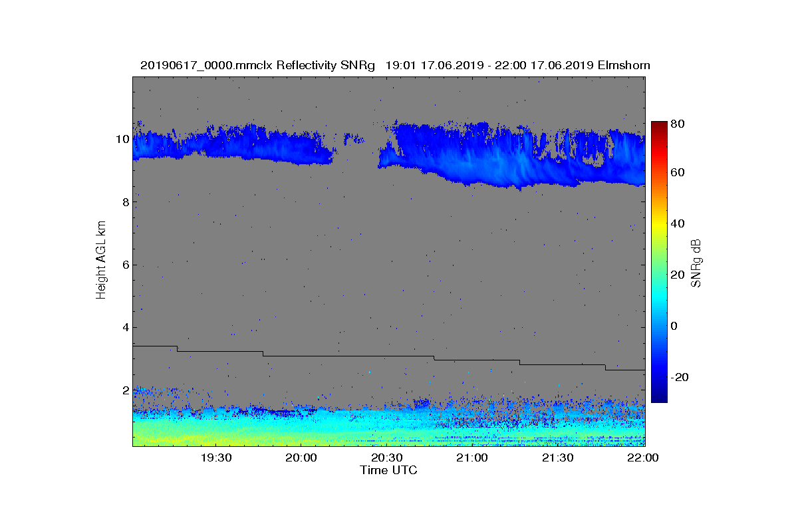Viewport: 798px width, 532px height.
Task: Click the height tick label 8
Action: point(124,202)
